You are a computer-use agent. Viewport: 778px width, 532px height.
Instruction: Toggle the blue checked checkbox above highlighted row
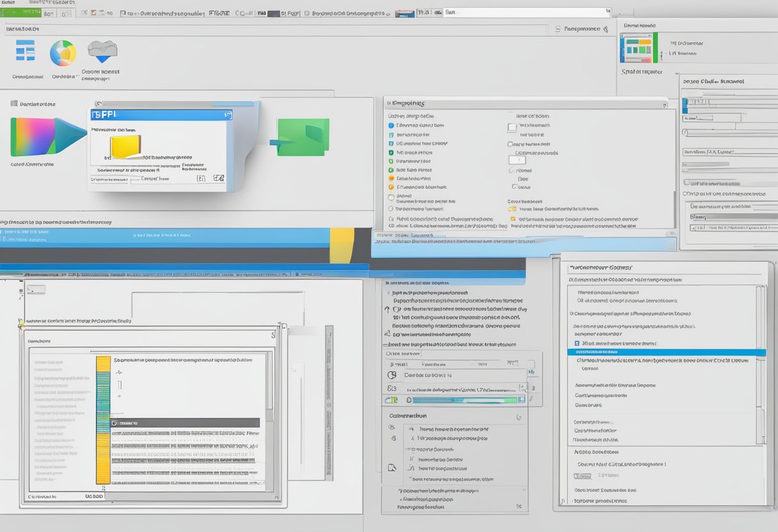571,343
